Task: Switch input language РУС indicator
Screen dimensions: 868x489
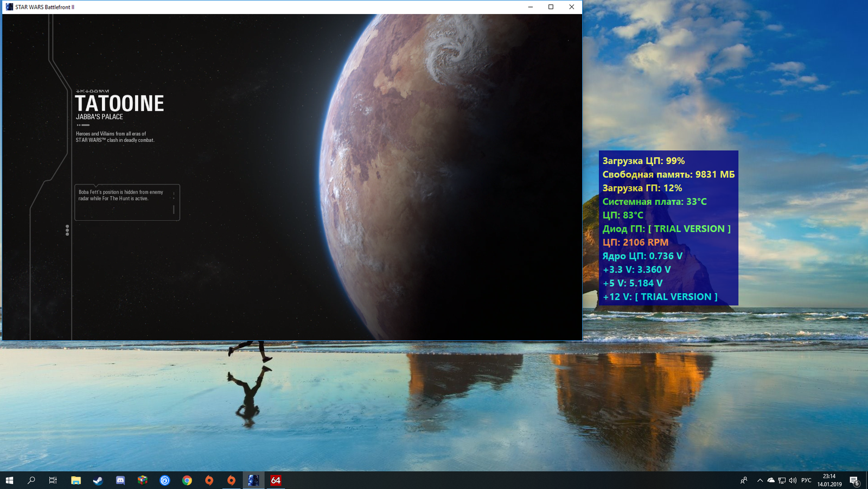Action: tap(806, 480)
